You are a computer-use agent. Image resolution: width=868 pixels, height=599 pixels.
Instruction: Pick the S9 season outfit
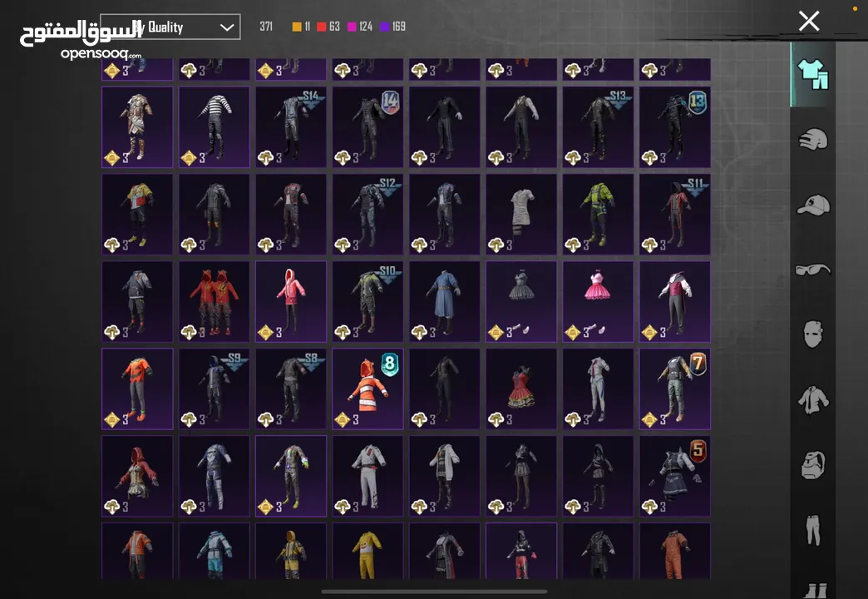click(x=215, y=389)
